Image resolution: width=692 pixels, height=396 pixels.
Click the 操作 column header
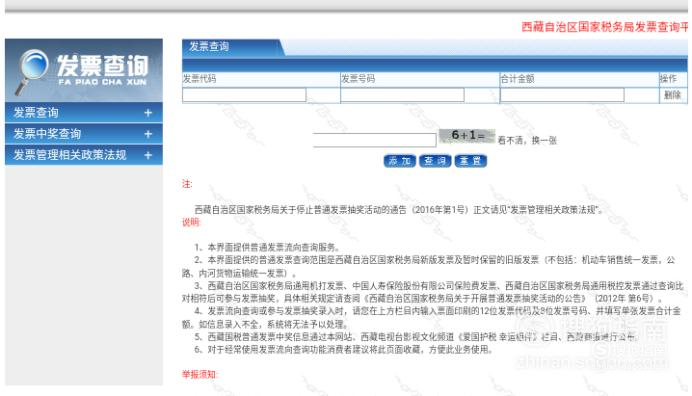coord(668,79)
